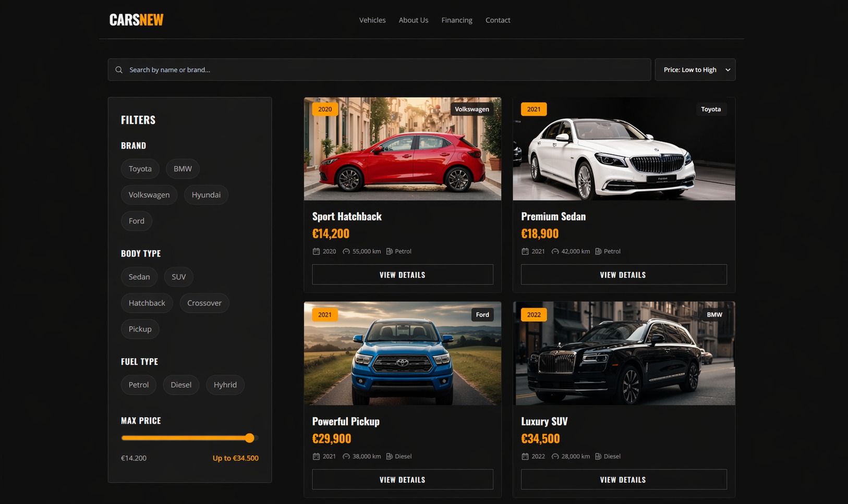Image resolution: width=848 pixels, height=504 pixels.
Task: Click the Volkswagen brand badge on car image
Action: tap(471, 109)
